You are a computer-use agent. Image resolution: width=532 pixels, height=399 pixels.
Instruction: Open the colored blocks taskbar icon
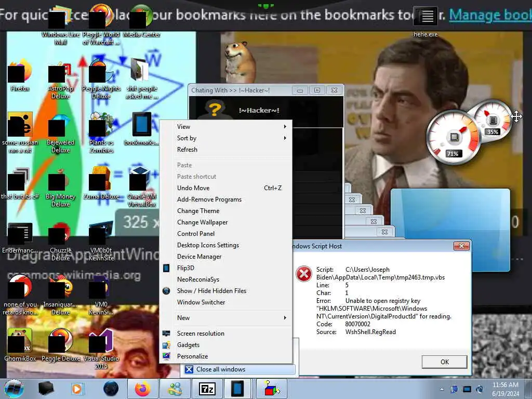click(x=272, y=389)
